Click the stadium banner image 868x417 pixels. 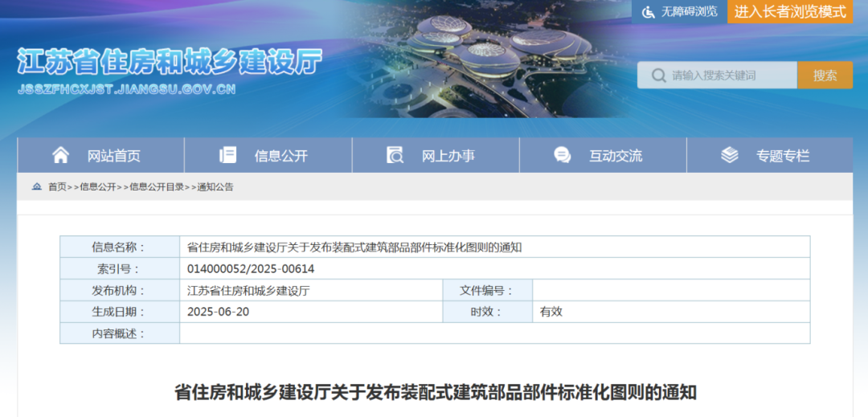coord(485,58)
